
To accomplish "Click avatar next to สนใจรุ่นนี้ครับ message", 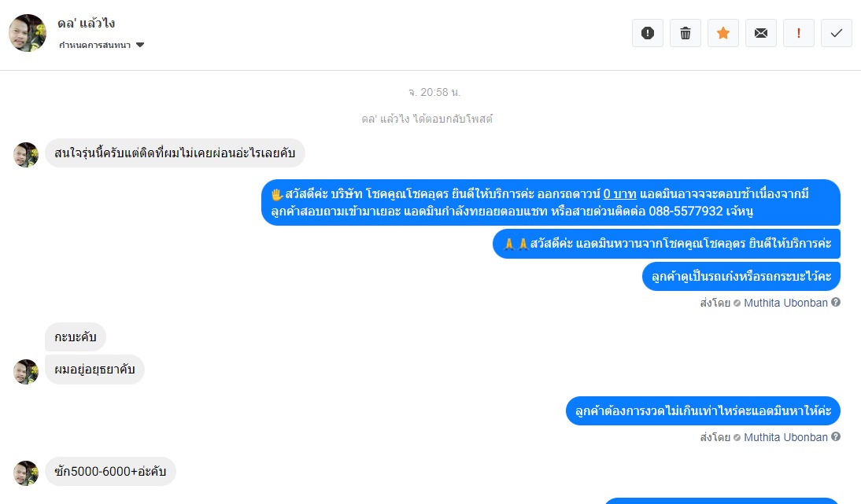I will coord(26,155).
